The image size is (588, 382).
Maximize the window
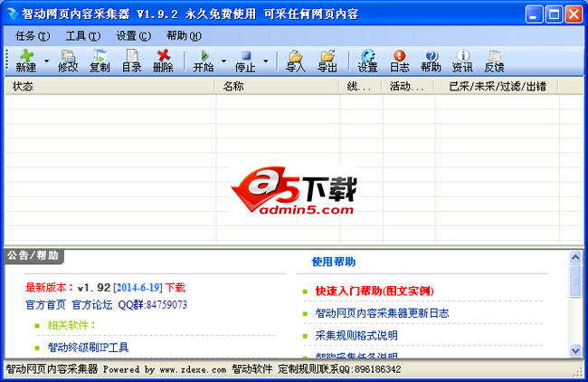click(x=554, y=14)
